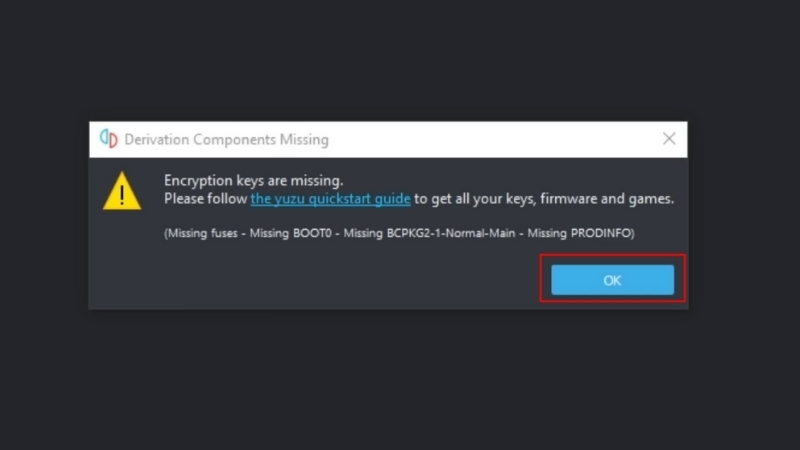Click the "to get all your keys" text

click(x=476, y=199)
